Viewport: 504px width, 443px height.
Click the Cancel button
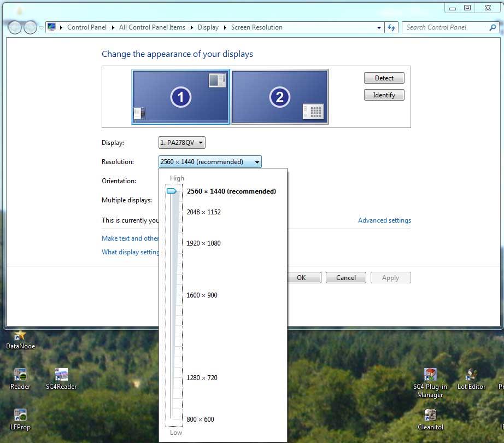[x=346, y=278]
